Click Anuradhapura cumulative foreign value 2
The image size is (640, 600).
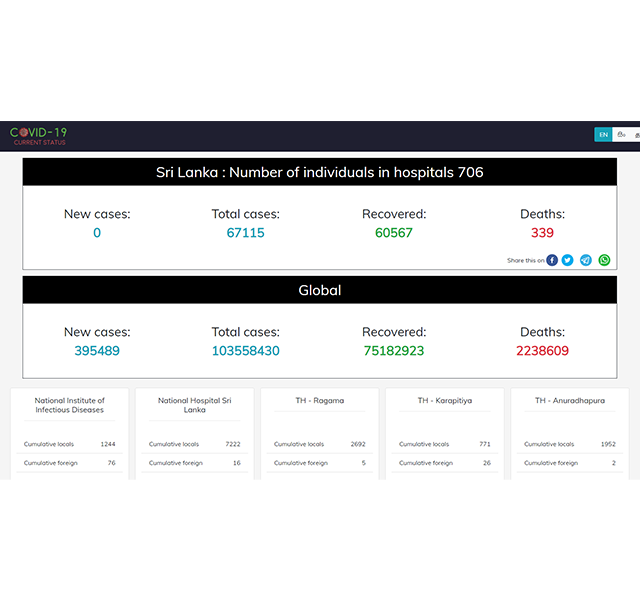tap(614, 462)
